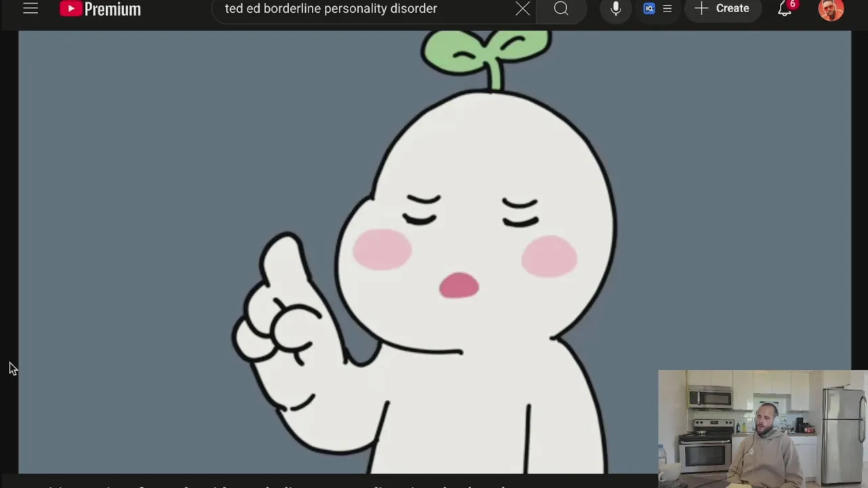Click the Create button

(722, 9)
